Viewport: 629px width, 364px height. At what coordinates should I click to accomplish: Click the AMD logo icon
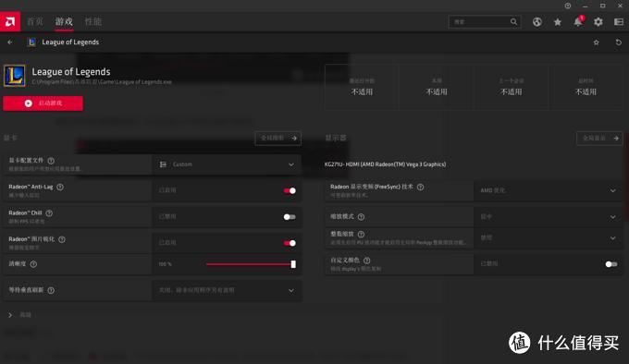pos(10,21)
